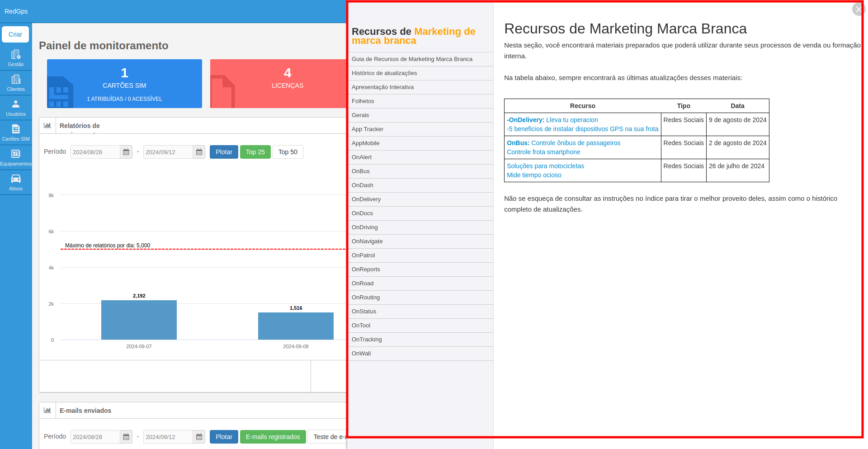Click Plotar in the reports section

point(224,152)
